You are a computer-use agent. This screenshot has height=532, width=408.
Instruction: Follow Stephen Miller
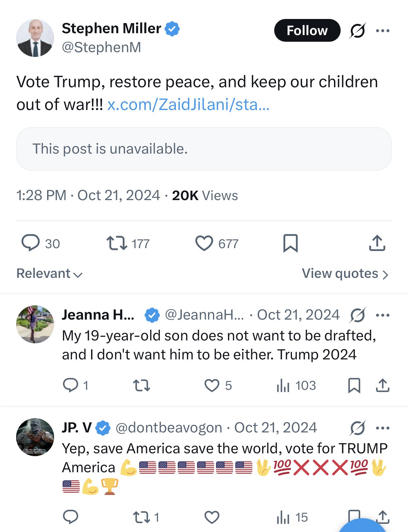coord(307,31)
